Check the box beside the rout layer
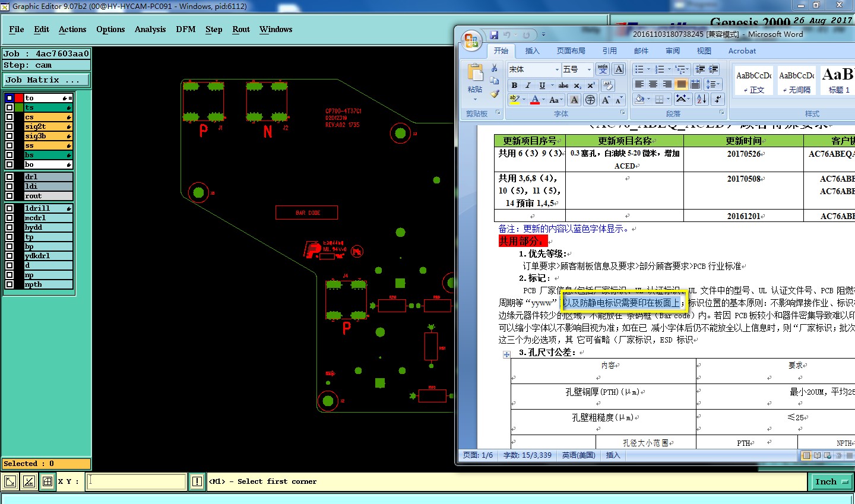Image resolution: width=855 pixels, height=504 pixels. click(x=9, y=196)
